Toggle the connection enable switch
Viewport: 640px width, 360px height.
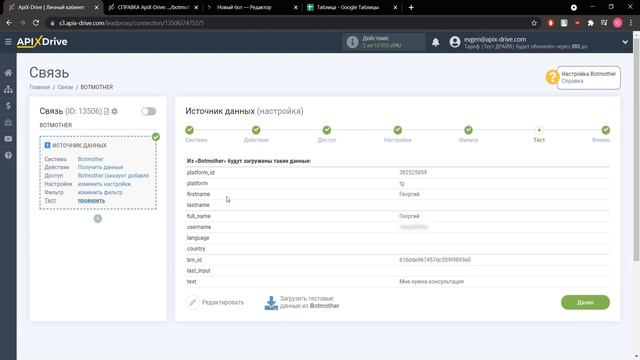148,111
